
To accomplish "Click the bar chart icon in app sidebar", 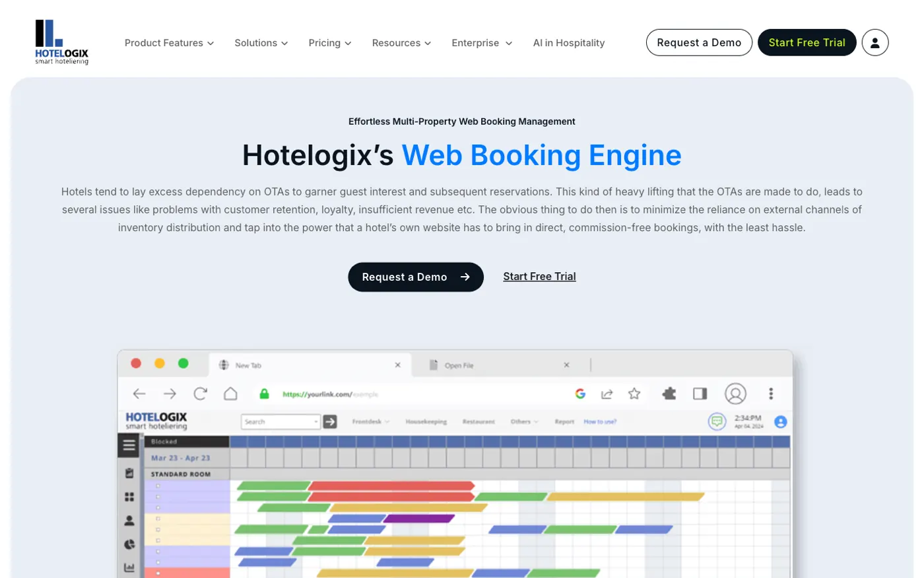I will (x=129, y=567).
